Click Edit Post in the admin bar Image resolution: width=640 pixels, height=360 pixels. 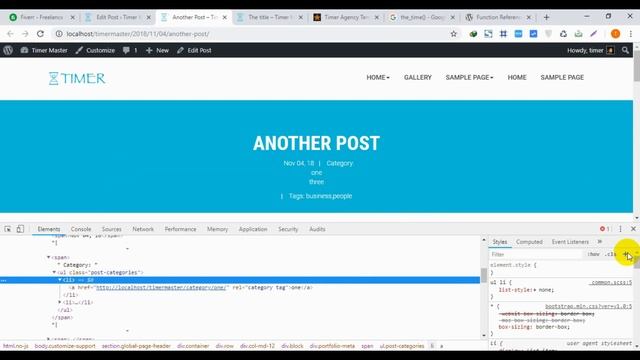point(194,50)
